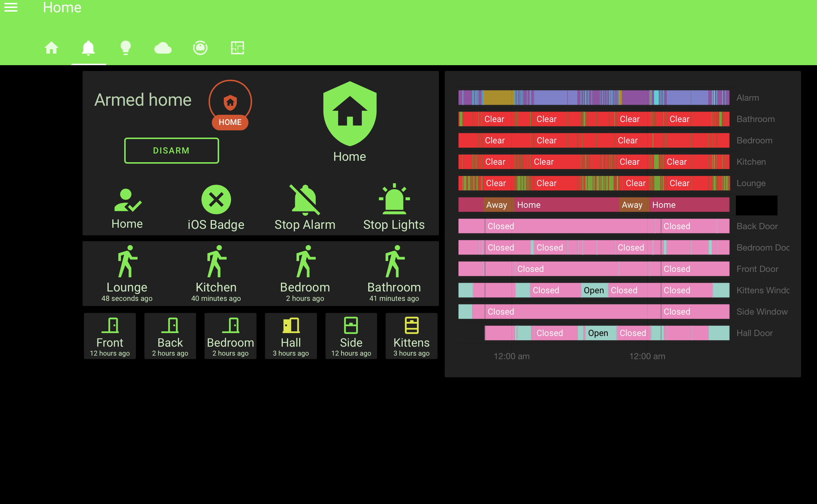Screen dimensions: 817x504
Task: Switch to the home view tab
Action: 51,48
